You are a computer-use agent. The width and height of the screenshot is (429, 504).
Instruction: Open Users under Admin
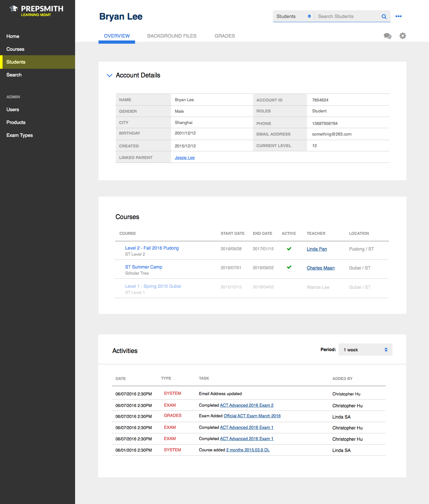tap(13, 110)
